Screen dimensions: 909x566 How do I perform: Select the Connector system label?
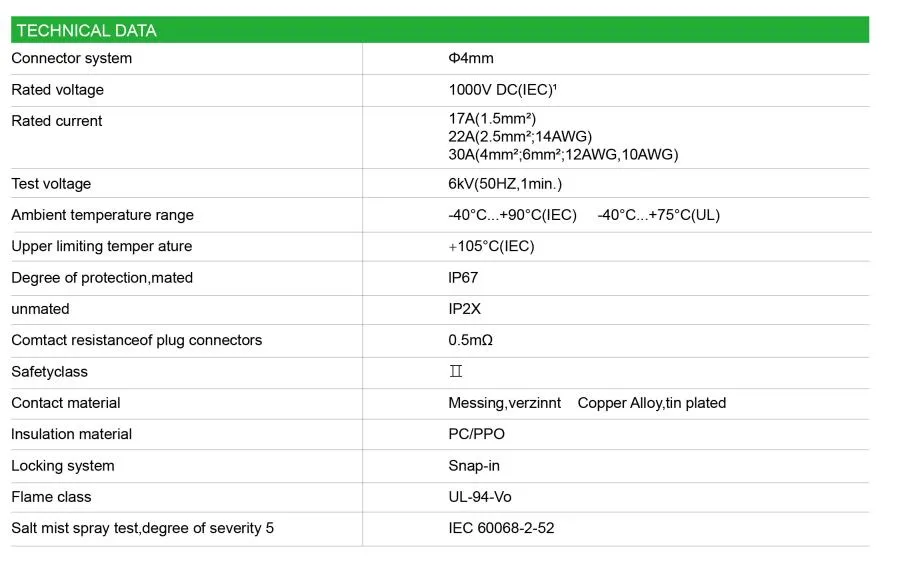(x=72, y=59)
